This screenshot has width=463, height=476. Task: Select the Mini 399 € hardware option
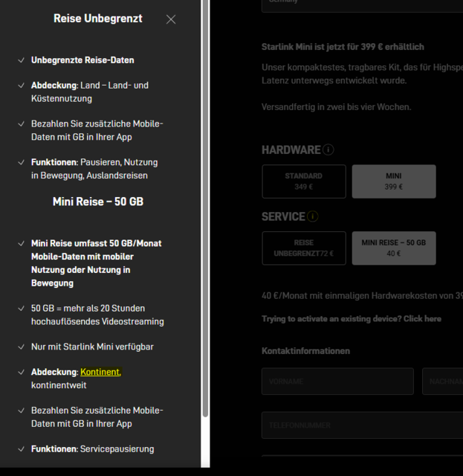pyautogui.click(x=393, y=181)
